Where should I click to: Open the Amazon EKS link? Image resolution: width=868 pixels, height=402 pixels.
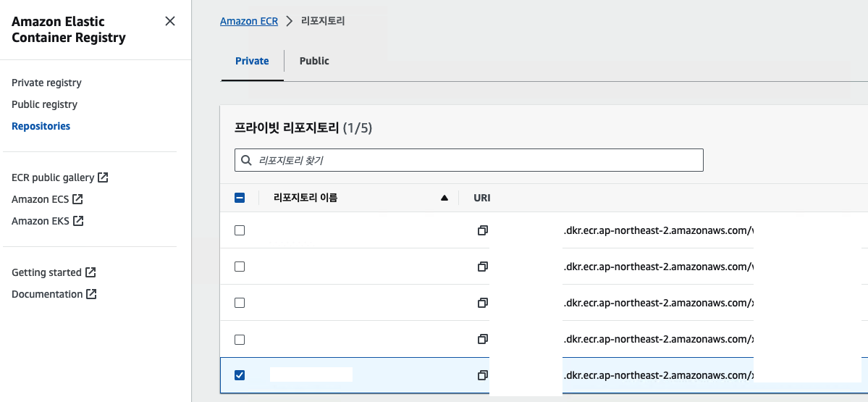pyautogui.click(x=41, y=221)
